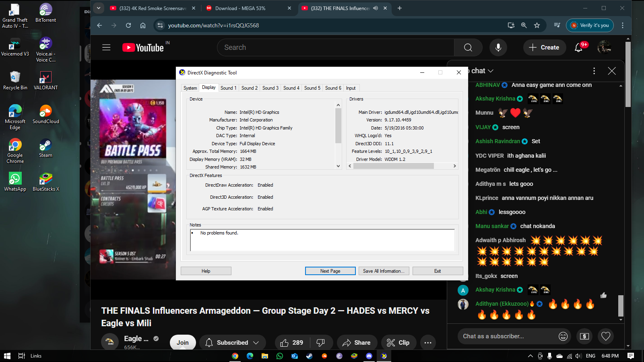The width and height of the screenshot is (644, 362).
Task: Click Save All Information button
Action: (384, 271)
